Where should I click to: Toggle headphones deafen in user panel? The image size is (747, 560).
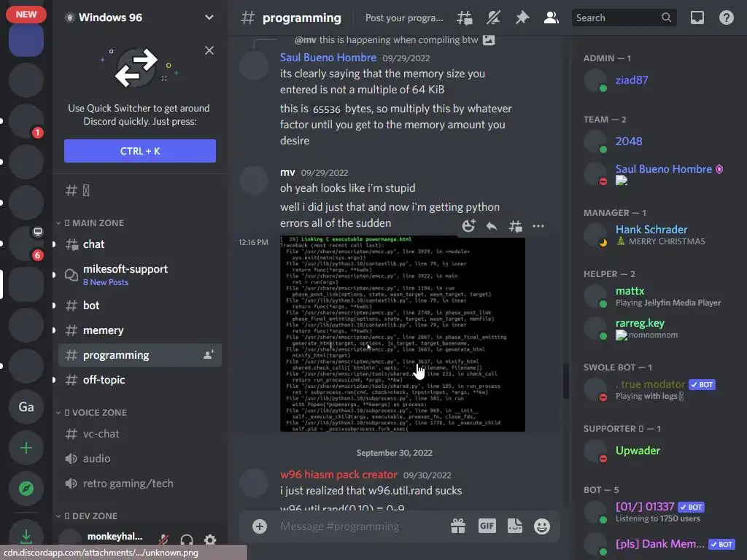pos(186,540)
